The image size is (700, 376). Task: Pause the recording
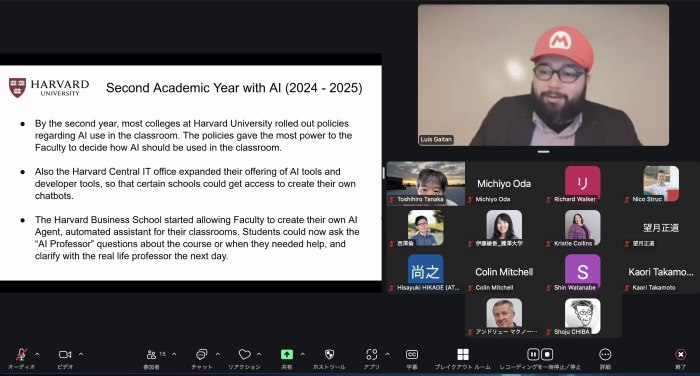click(533, 355)
